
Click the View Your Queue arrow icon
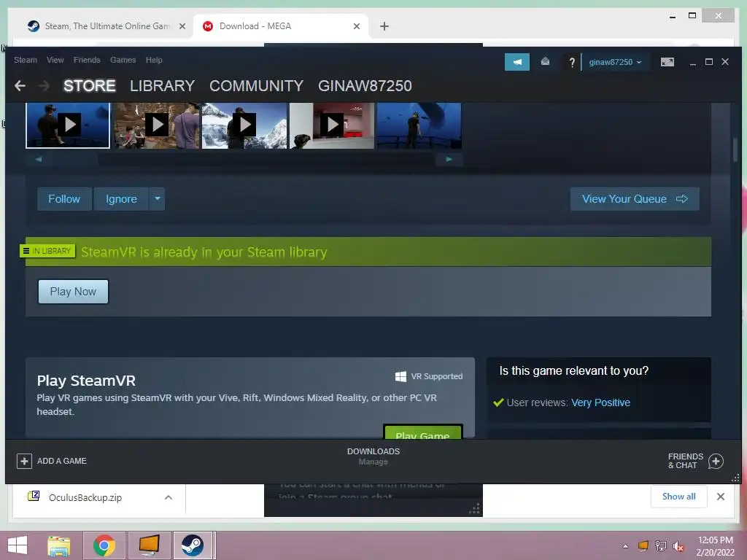[682, 198]
